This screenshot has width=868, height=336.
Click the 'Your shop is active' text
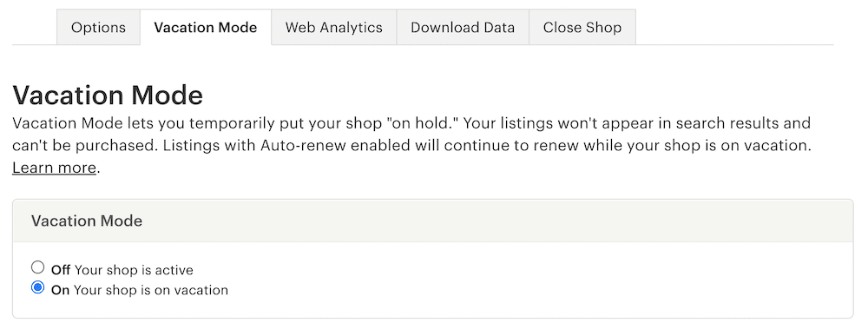(x=134, y=270)
